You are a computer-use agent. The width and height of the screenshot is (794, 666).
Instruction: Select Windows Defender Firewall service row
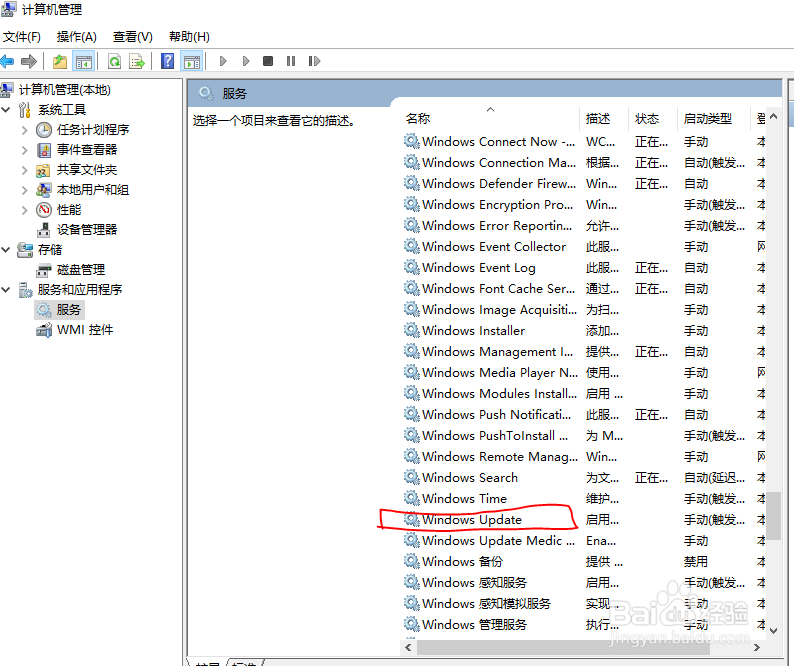coord(584,183)
